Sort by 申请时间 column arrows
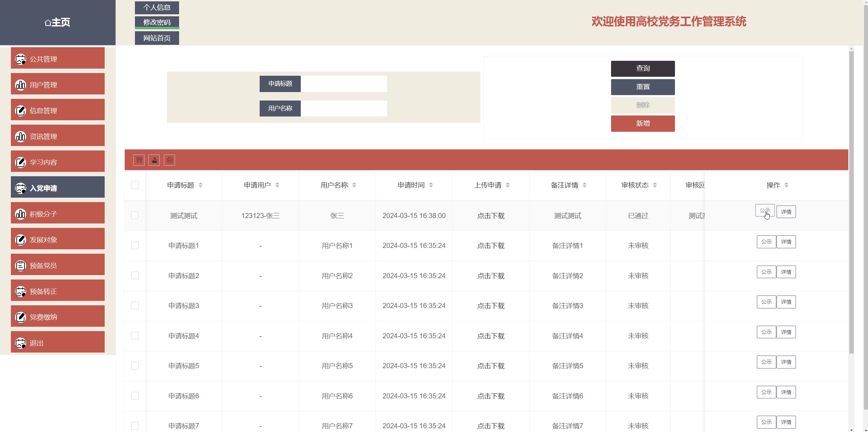The height and width of the screenshot is (432, 868). point(431,185)
